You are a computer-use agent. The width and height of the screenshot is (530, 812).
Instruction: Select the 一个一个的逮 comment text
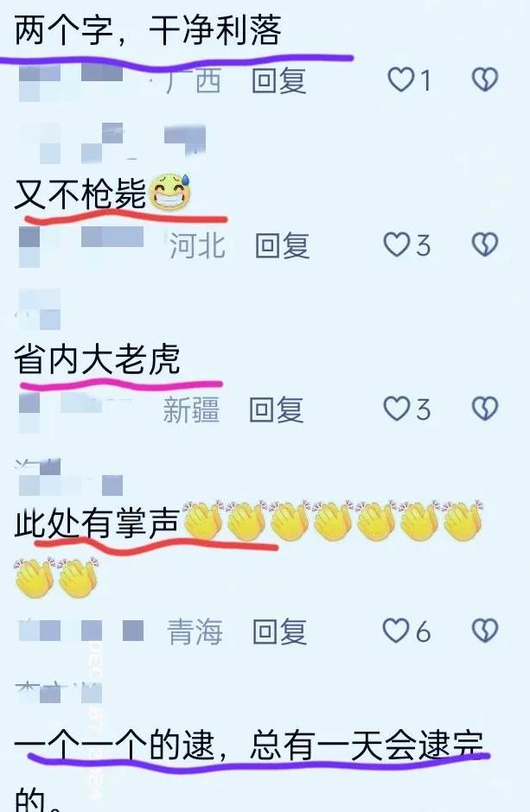click(249, 745)
